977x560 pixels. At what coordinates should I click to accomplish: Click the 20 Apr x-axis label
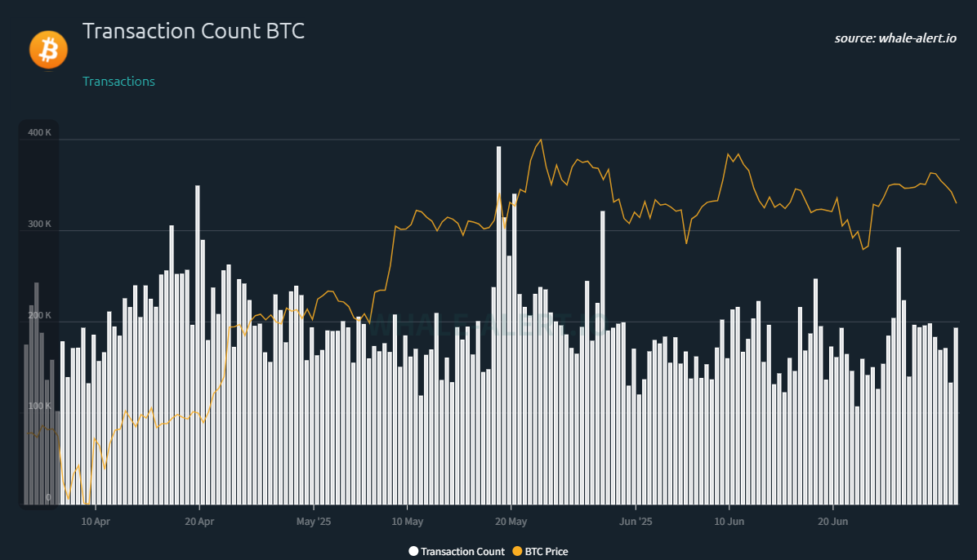pyautogui.click(x=199, y=522)
